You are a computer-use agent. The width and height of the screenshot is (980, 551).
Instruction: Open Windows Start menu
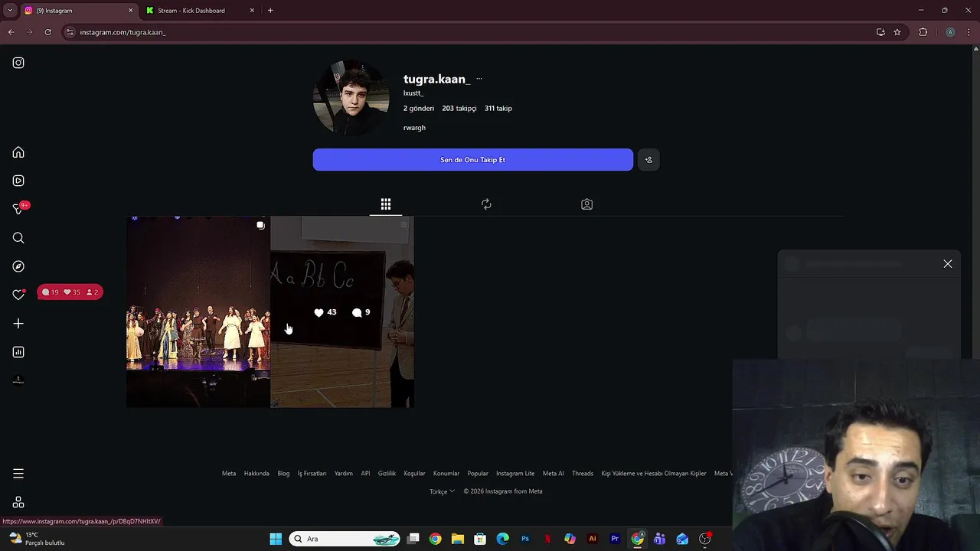[276, 539]
